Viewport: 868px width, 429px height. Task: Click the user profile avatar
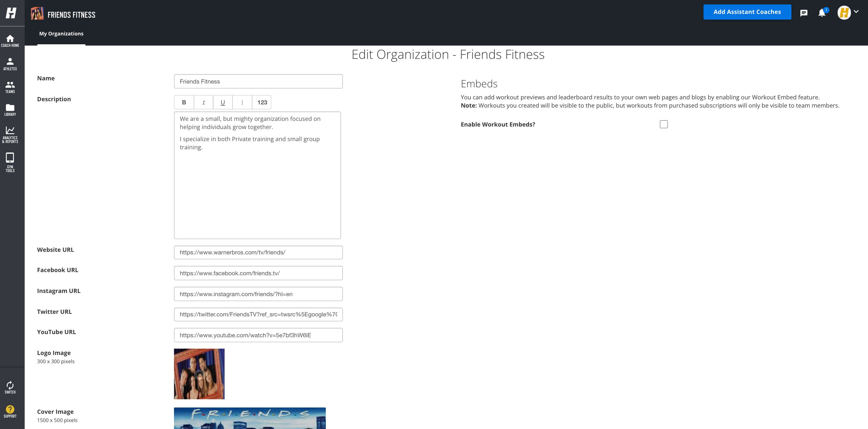tap(844, 13)
